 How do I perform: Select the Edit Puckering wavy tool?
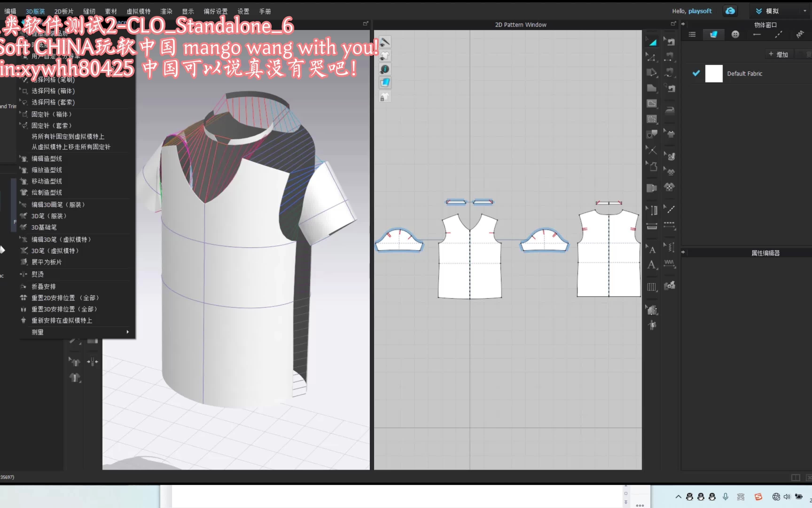670,248
